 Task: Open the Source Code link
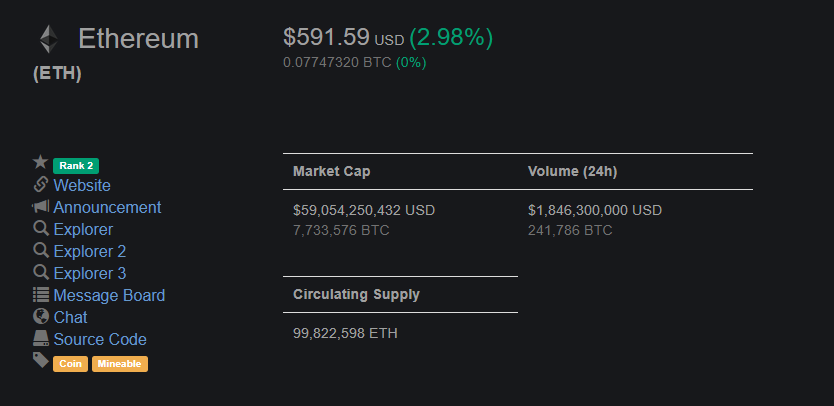point(100,339)
